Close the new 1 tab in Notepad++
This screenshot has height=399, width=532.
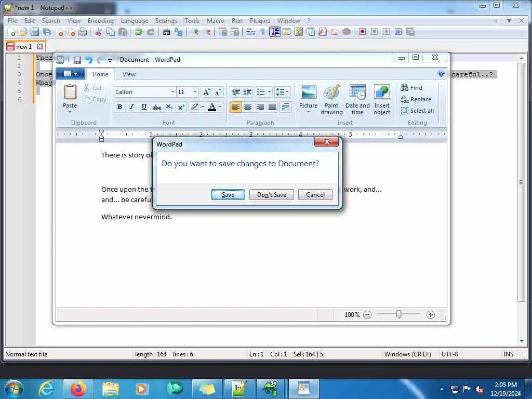(39, 46)
